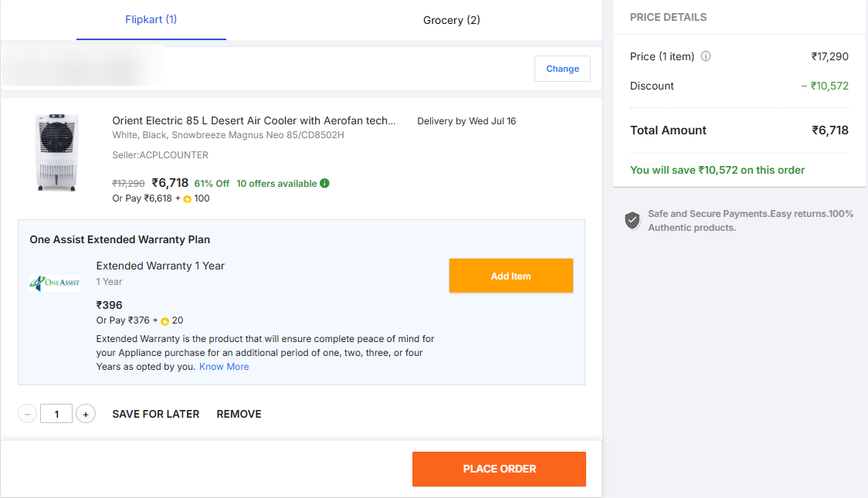
Task: Click the SuperCoin icon beside 20
Action: coord(164,321)
